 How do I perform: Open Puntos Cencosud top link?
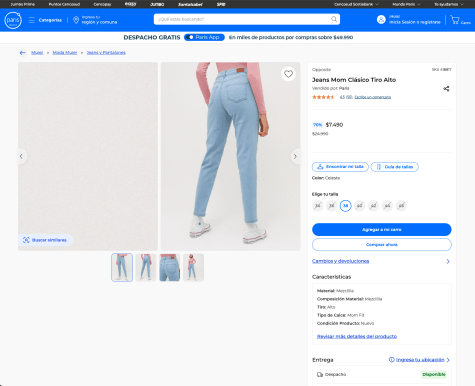point(64,4)
